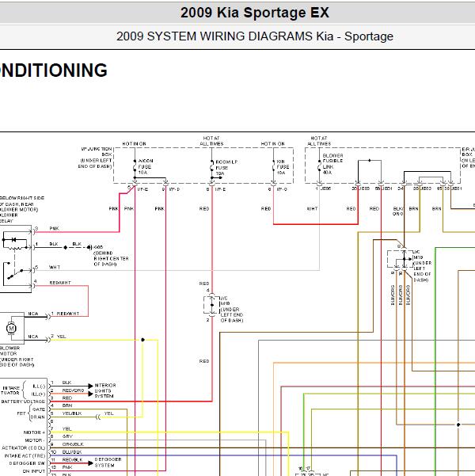Click the J/C M19 junction connector label

tap(231, 310)
